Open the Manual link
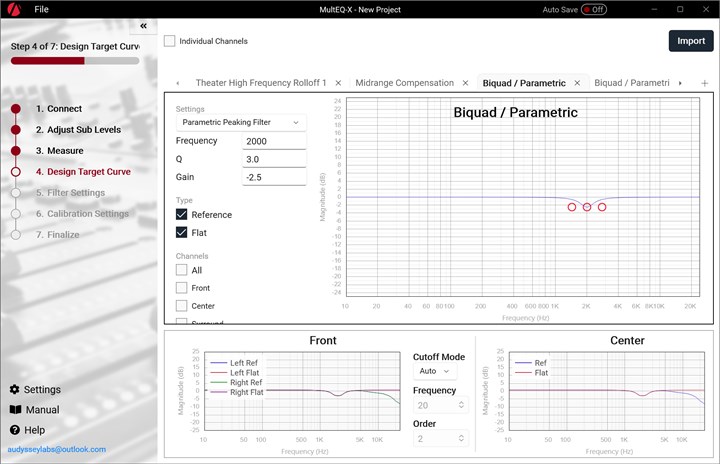 42,410
